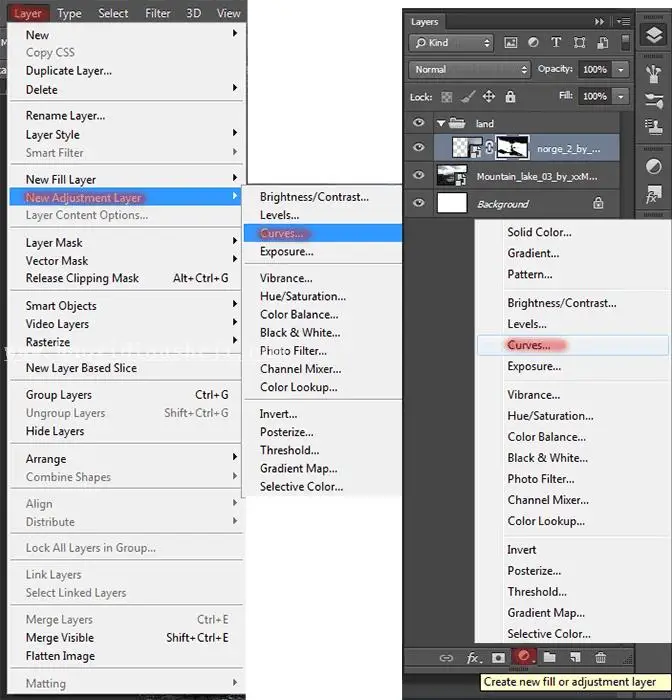Open the Opacity slider dropdown arrow

pyautogui.click(x=621, y=70)
